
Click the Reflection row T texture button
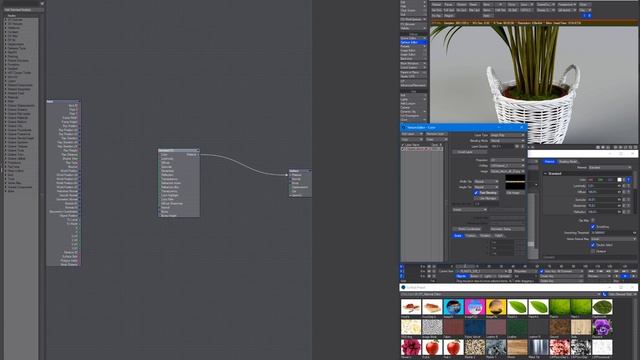point(629,212)
